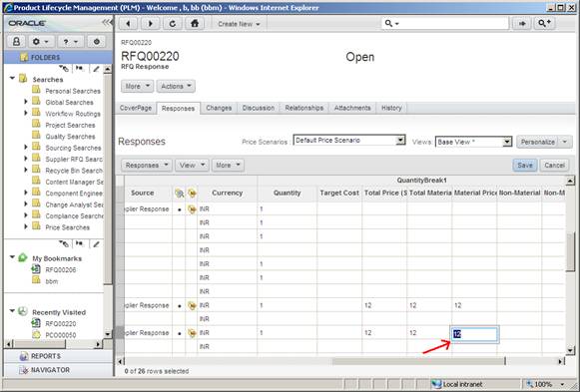
Task: Expand the Sourcing Searches folder
Action: pos(26,147)
